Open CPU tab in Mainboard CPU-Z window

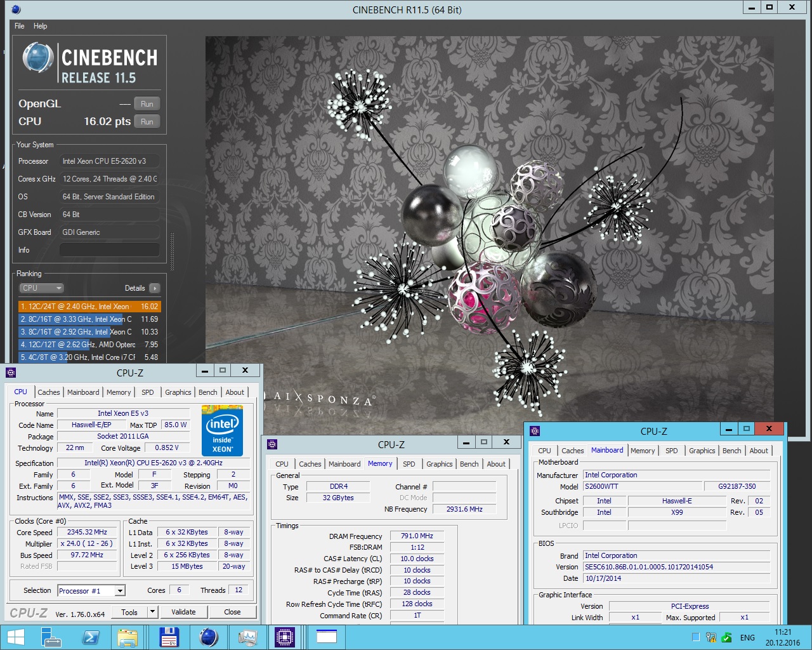click(x=545, y=451)
